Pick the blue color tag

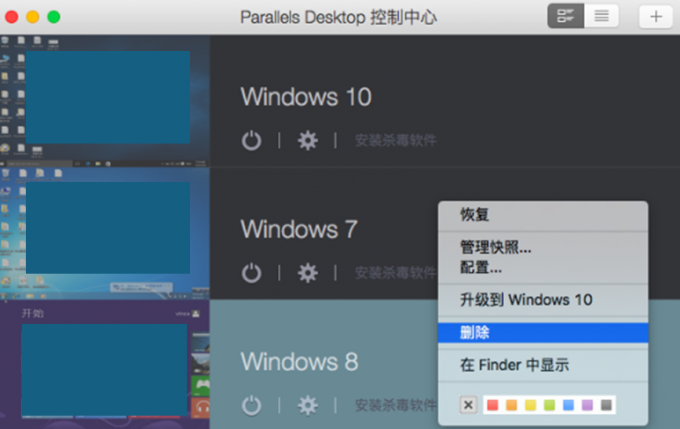coord(569,405)
